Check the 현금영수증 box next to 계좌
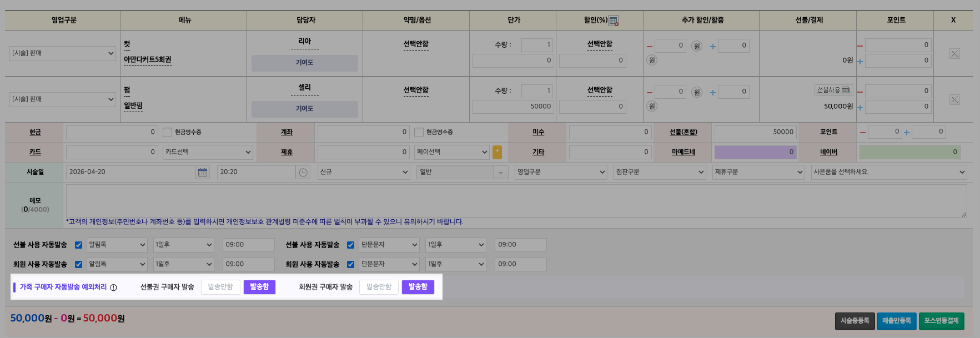The image size is (980, 338). click(x=419, y=133)
